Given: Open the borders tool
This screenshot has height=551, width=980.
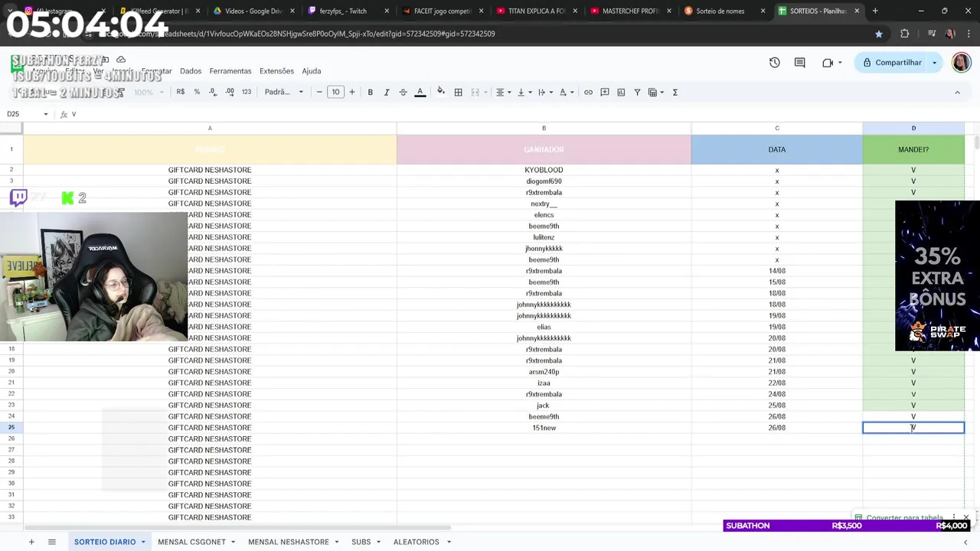Looking at the screenshot, I should point(458,92).
